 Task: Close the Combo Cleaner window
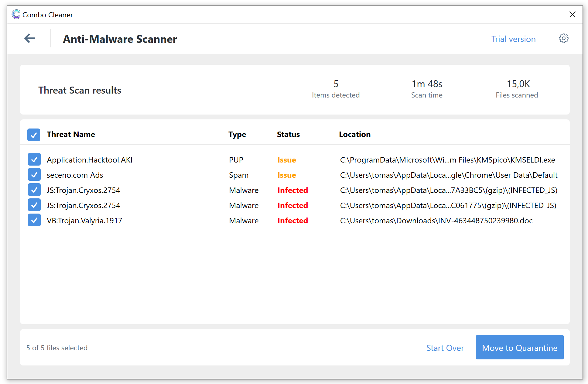tap(573, 14)
